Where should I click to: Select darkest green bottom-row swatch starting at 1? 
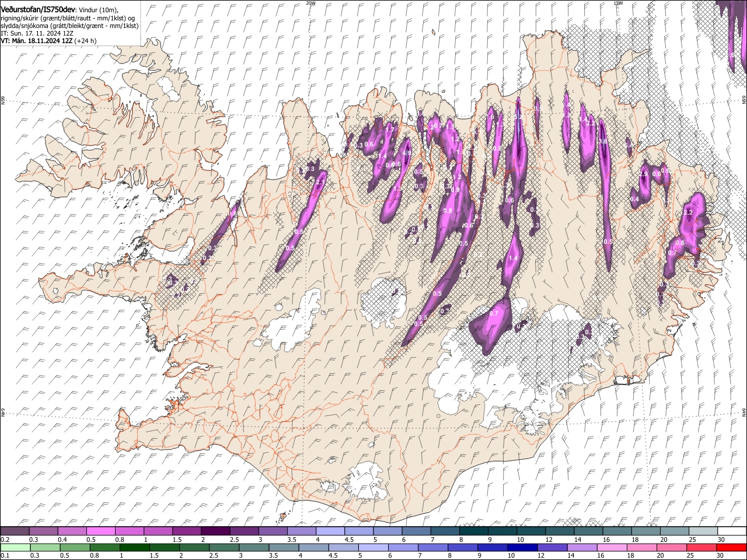[x=134, y=547]
